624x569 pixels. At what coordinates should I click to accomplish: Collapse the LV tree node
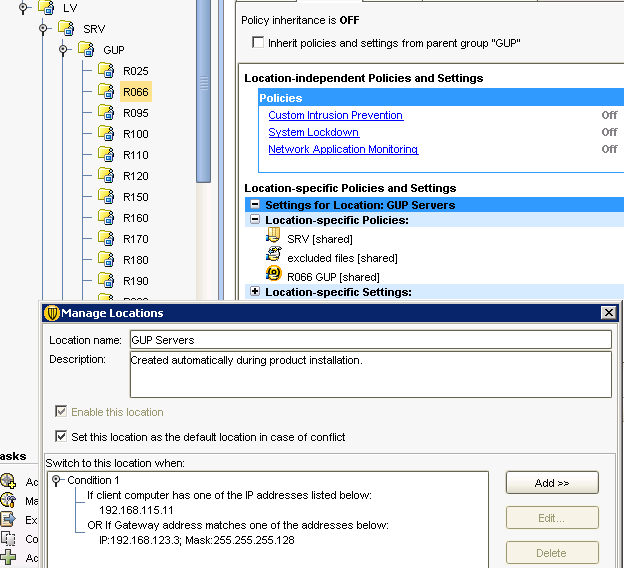tap(23, 7)
